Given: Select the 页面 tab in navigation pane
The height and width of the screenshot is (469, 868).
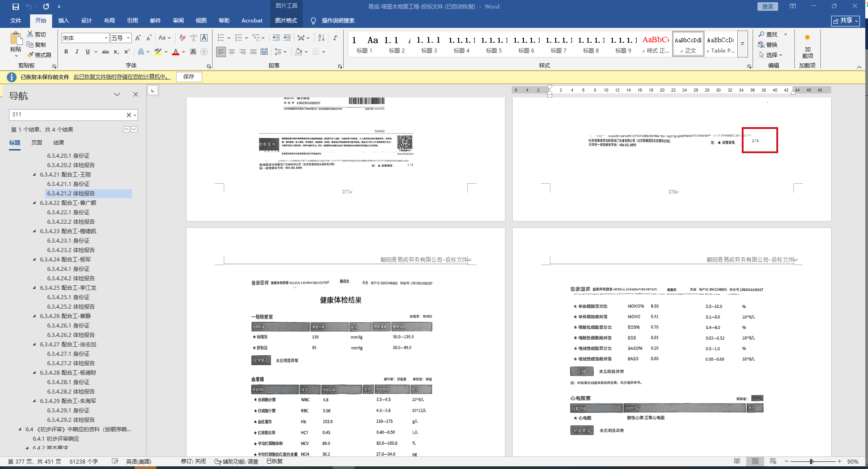Looking at the screenshot, I should 37,143.
